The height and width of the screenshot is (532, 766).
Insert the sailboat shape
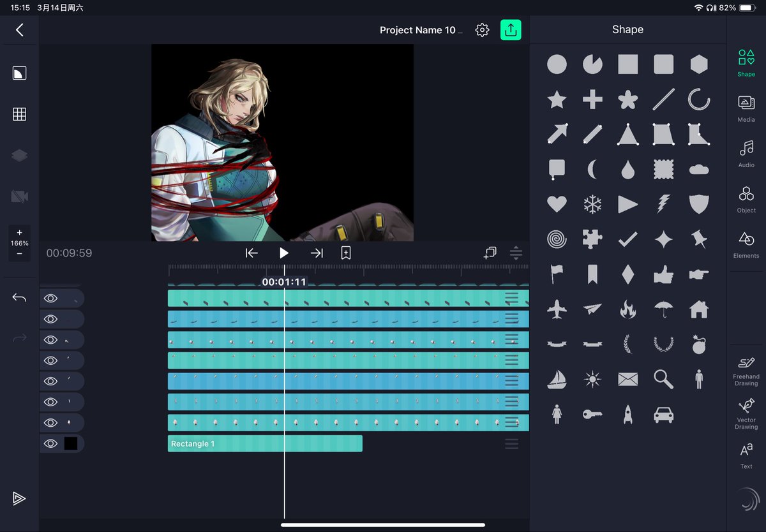(557, 380)
